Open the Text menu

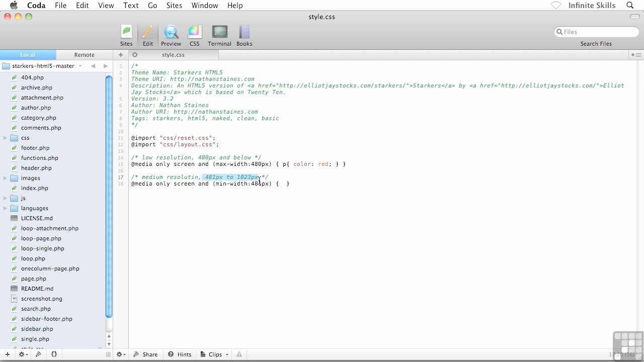click(131, 6)
